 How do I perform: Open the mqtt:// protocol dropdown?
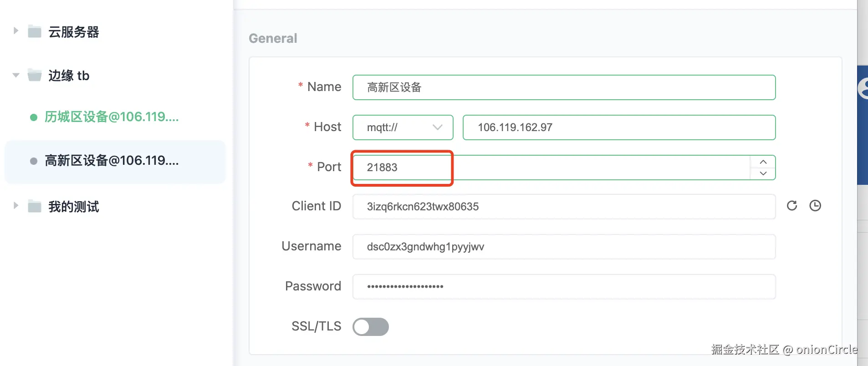403,127
